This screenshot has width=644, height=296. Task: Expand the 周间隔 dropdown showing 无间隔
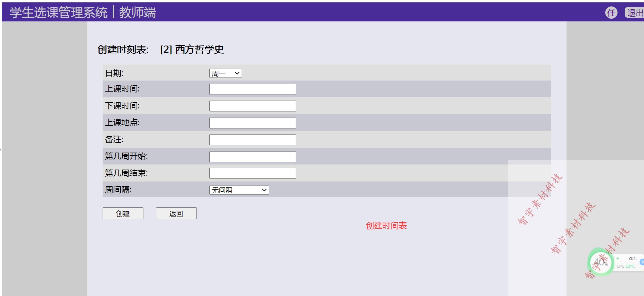(239, 190)
